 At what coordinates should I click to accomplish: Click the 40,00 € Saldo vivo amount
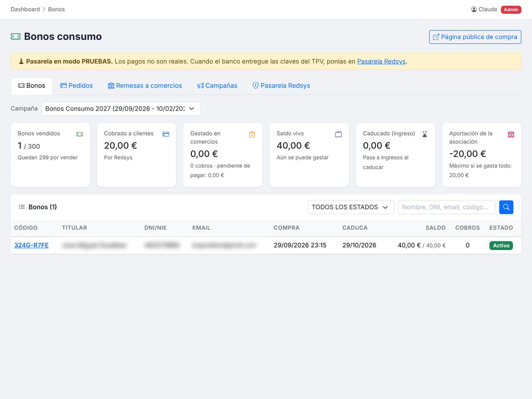point(293,146)
